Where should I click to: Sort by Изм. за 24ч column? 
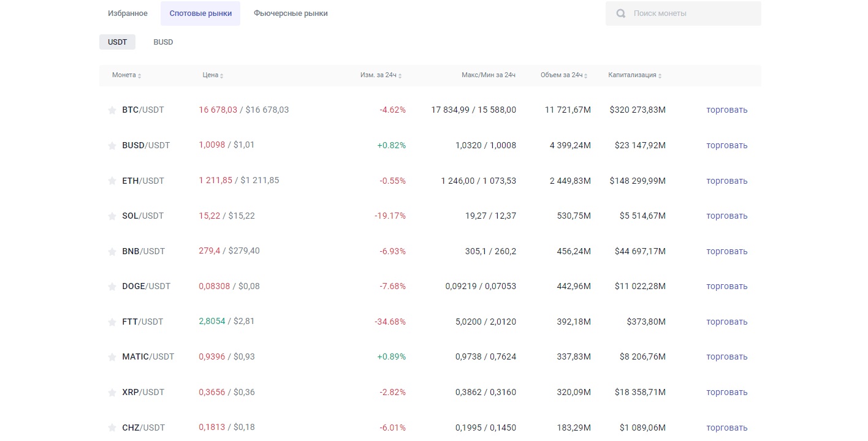tap(381, 75)
